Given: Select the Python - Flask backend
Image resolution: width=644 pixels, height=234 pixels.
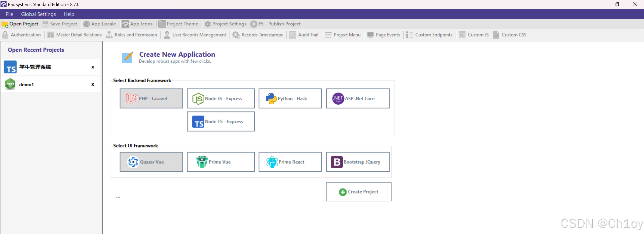Looking at the screenshot, I should 290,98.
